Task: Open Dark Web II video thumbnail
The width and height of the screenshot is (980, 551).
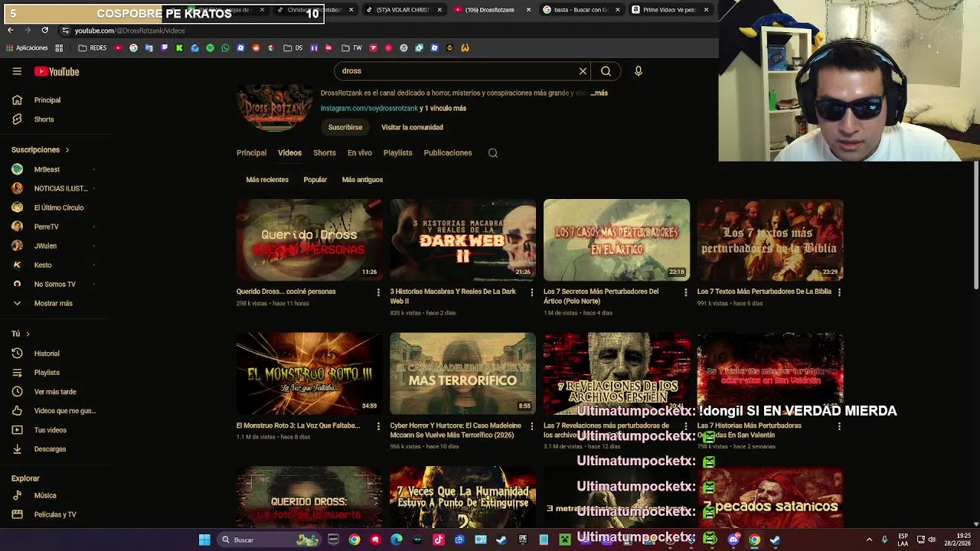Action: click(463, 240)
